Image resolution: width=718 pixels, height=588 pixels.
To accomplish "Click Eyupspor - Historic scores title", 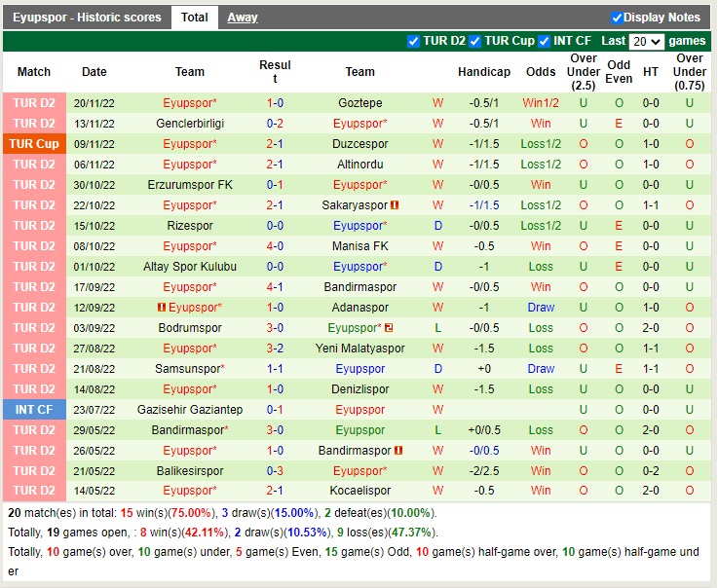I will click(87, 18).
